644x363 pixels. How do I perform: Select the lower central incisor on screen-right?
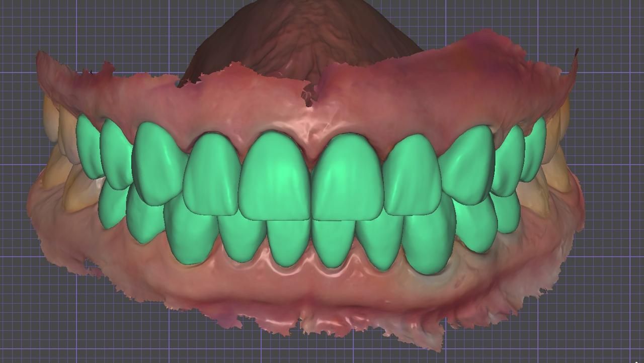[333, 240]
